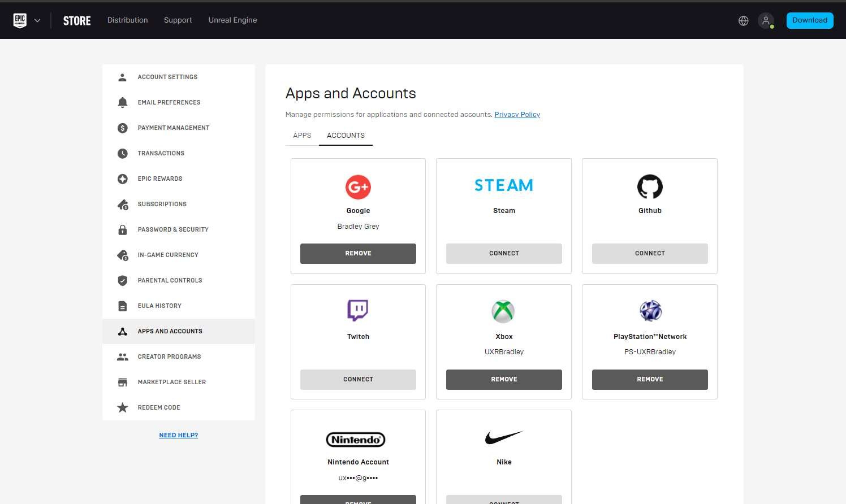This screenshot has height=504, width=846.
Task: Open the Privacy Policy link
Action: coord(517,115)
